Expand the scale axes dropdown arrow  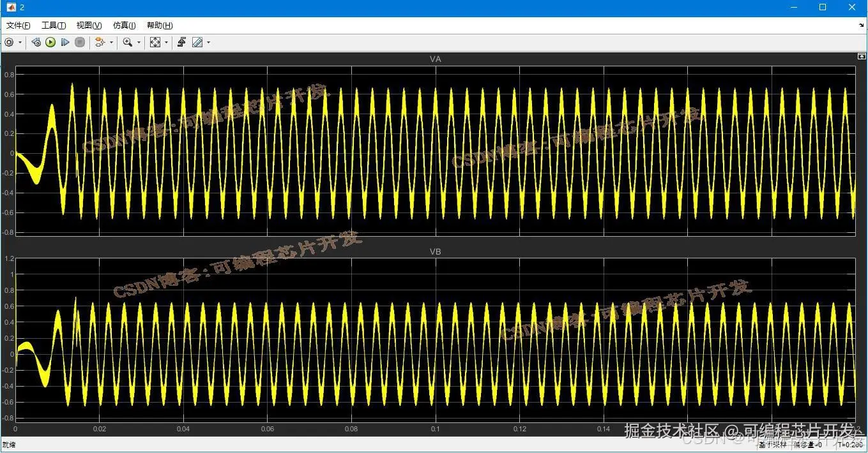166,42
